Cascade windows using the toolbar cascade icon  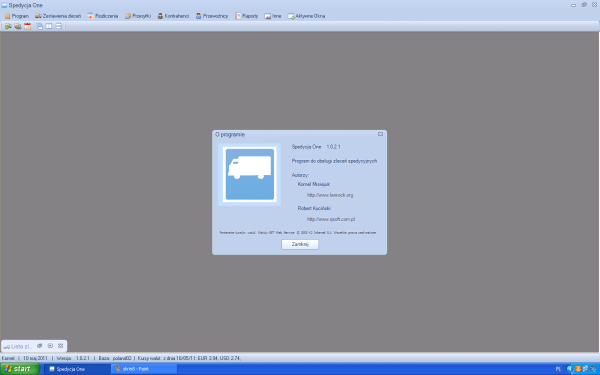tap(39, 26)
